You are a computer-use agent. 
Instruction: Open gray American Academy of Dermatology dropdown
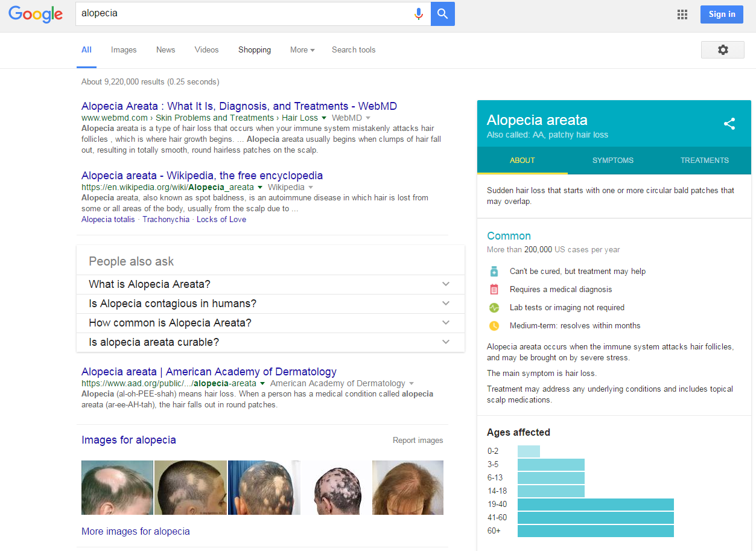[411, 383]
